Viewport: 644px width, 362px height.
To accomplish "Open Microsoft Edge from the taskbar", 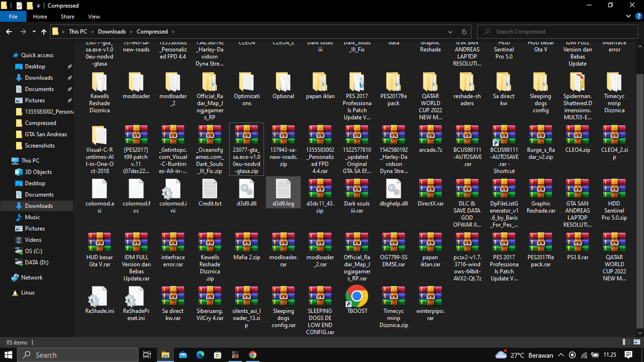I will pos(200,355).
